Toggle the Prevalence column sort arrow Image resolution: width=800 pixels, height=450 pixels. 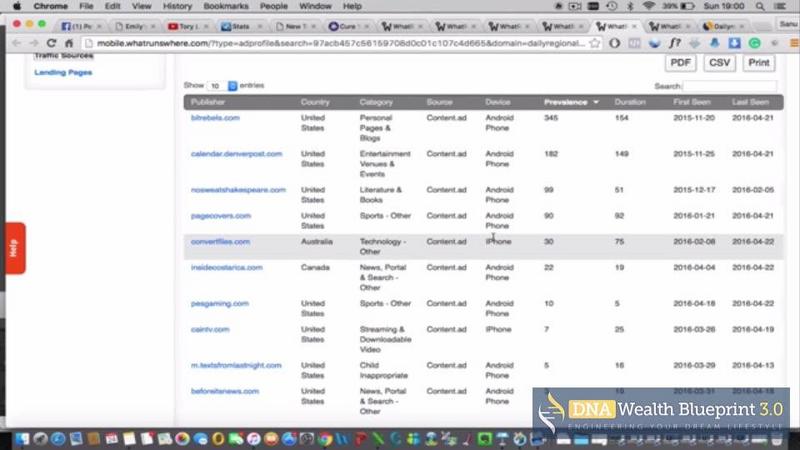[x=596, y=102]
